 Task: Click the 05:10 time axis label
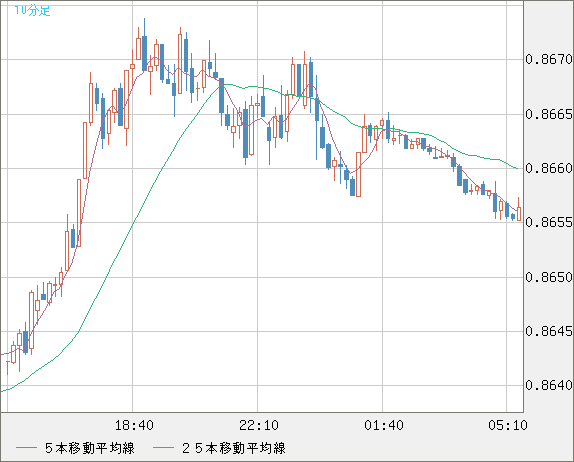click(508, 425)
